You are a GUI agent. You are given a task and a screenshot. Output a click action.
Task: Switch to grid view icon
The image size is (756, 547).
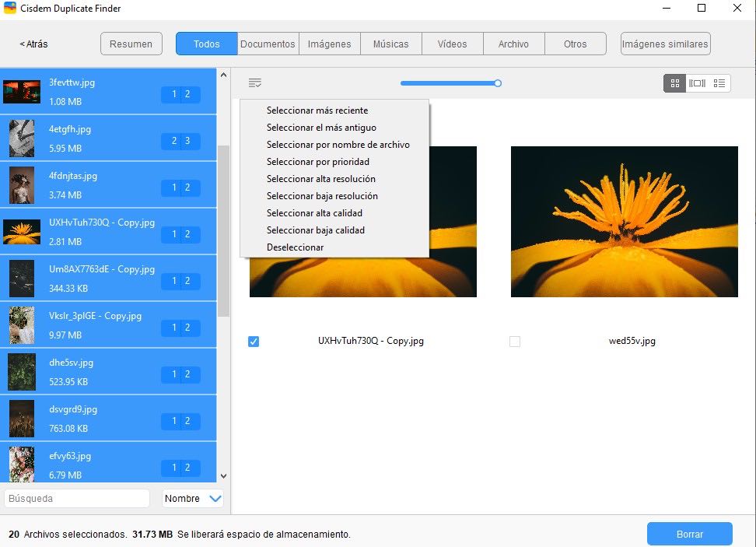[x=674, y=82]
